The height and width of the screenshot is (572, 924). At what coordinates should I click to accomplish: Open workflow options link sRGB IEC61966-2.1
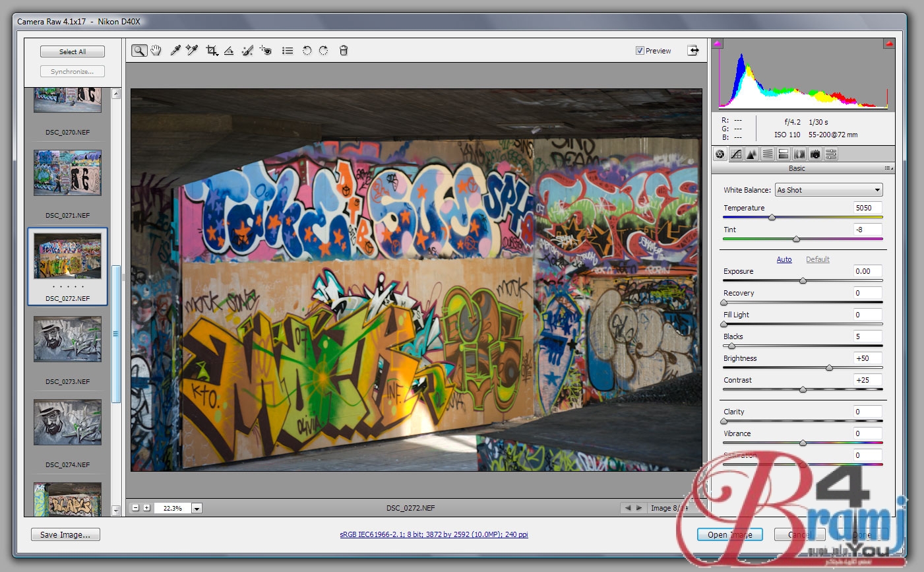pyautogui.click(x=433, y=534)
